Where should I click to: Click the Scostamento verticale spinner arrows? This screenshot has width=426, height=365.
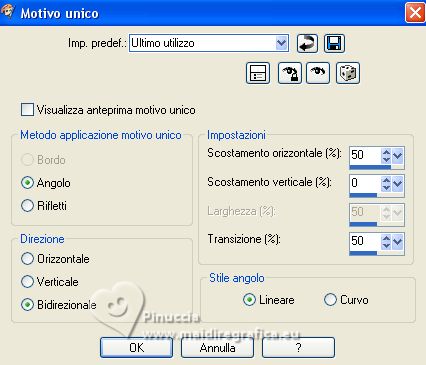point(386,184)
